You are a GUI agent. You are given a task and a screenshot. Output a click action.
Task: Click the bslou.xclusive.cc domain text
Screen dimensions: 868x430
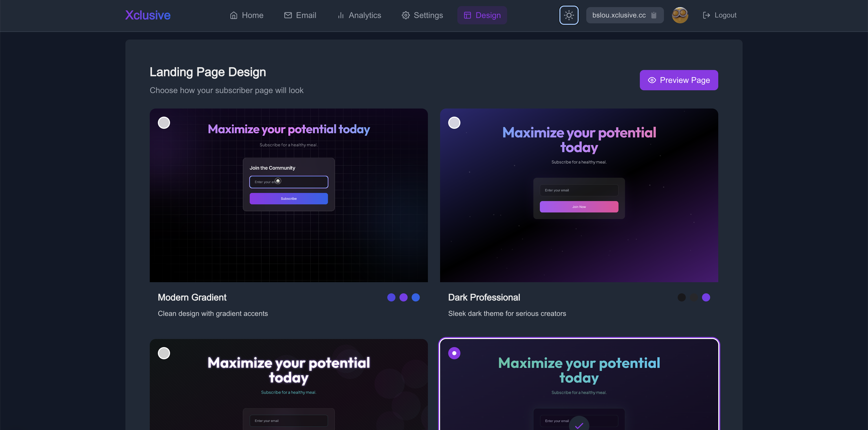[x=619, y=15]
